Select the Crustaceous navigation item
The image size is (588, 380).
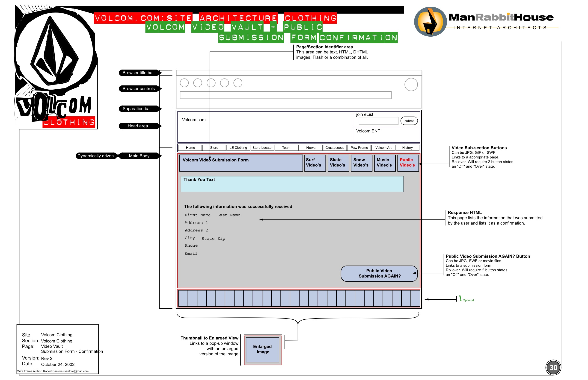[335, 148]
